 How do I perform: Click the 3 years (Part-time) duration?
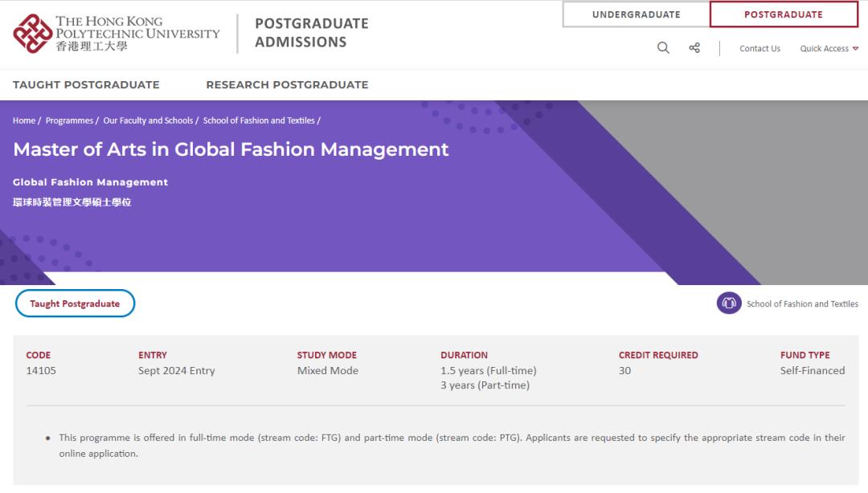click(485, 385)
